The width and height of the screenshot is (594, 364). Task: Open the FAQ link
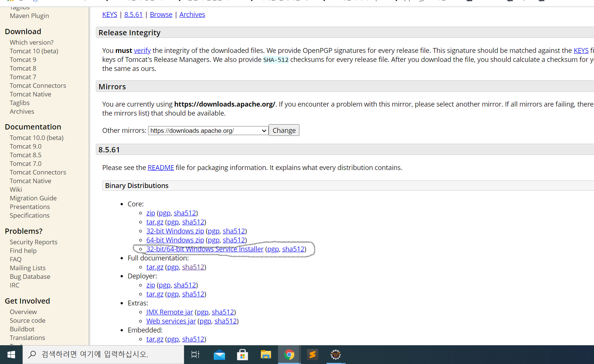point(15,259)
